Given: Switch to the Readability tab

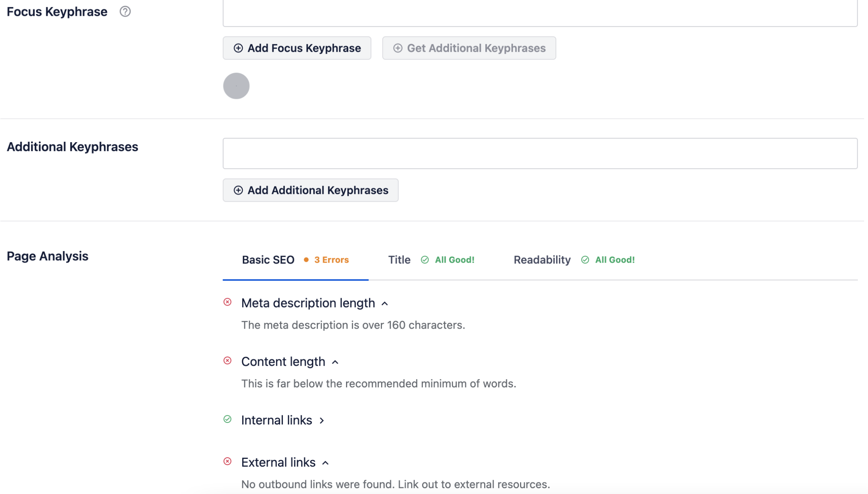Looking at the screenshot, I should [x=574, y=260].
